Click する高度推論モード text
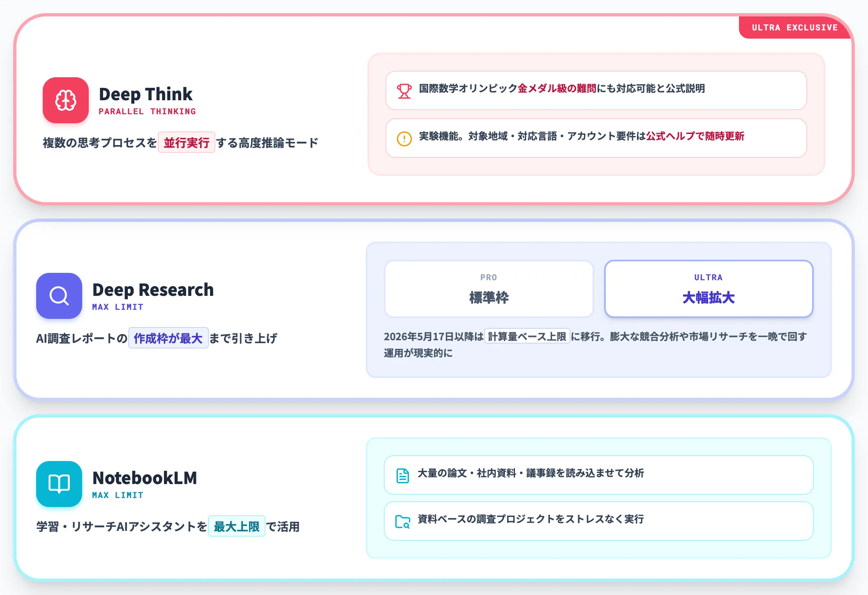Image resolution: width=868 pixels, height=595 pixels. [267, 143]
